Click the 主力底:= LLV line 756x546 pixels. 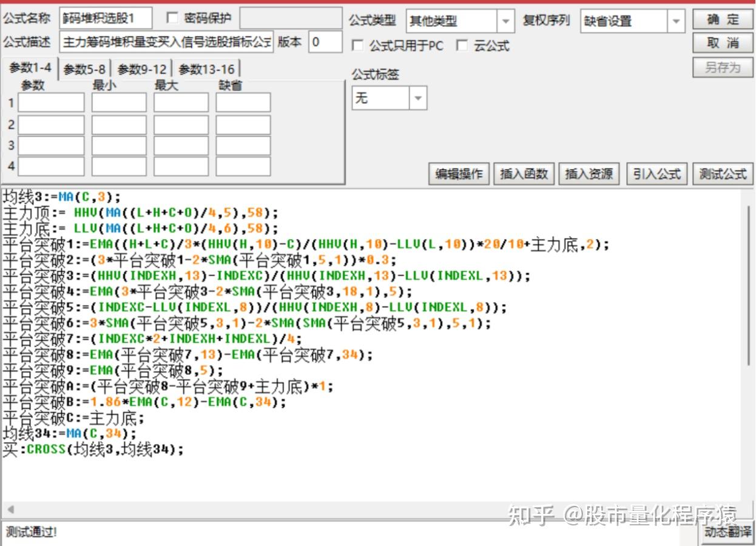point(140,228)
